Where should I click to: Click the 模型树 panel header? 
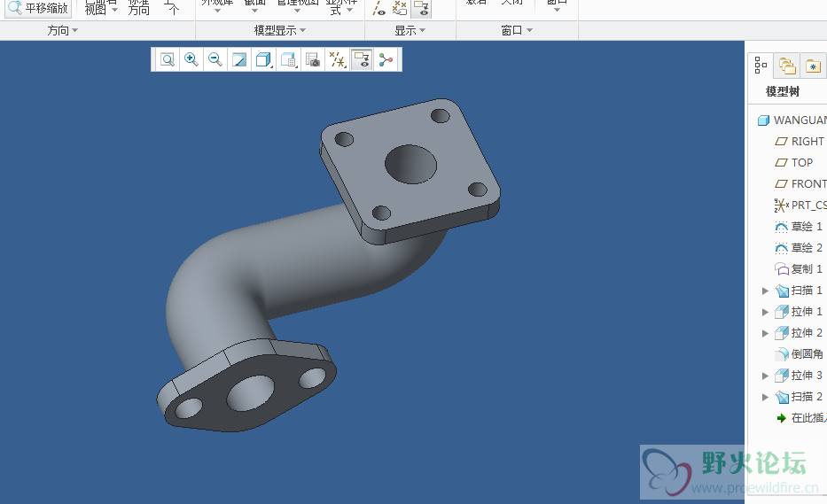coord(783,92)
